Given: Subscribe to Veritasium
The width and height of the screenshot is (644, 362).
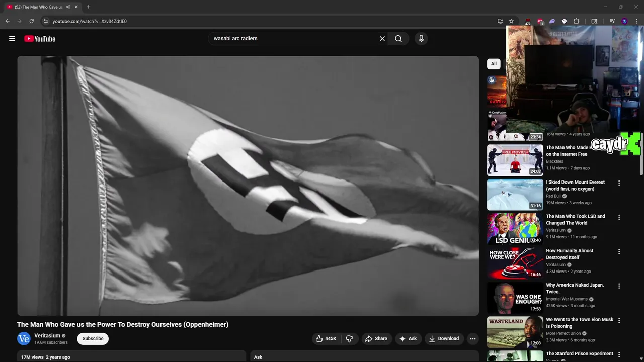Looking at the screenshot, I should pos(93,339).
